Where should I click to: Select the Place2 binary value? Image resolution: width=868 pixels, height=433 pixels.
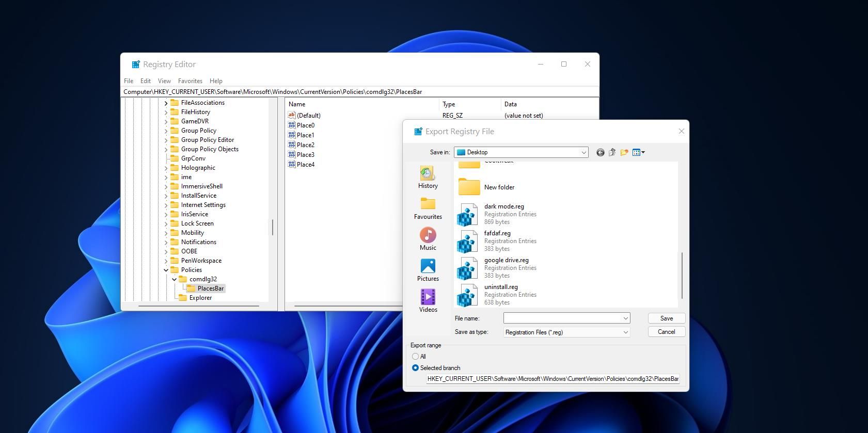pos(306,145)
